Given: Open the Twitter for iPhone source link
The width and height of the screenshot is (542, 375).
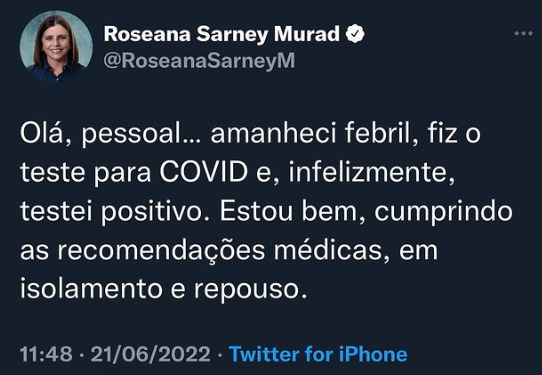Looking at the screenshot, I should point(318,354).
